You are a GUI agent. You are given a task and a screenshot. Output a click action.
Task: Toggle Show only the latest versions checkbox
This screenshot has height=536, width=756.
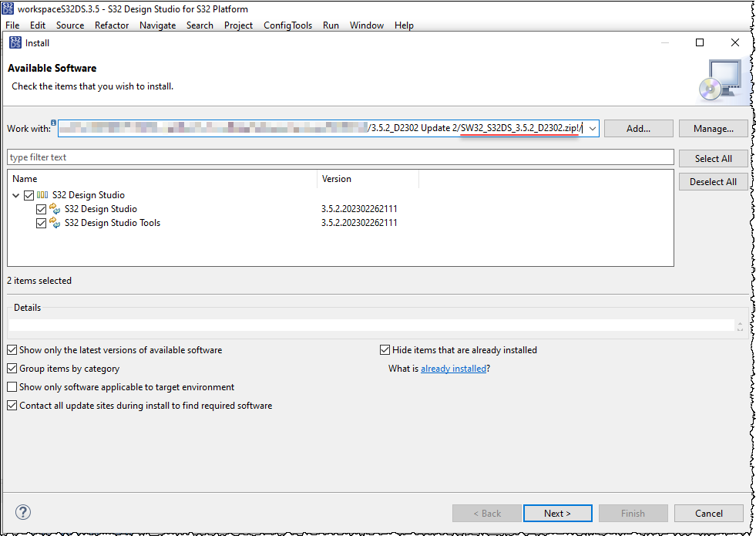(12, 350)
